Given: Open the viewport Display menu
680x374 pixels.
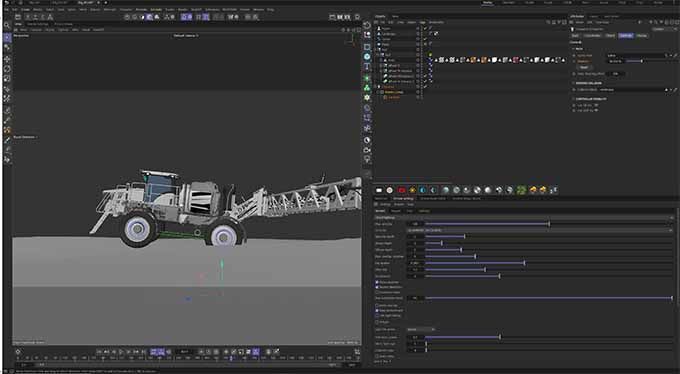Looking at the screenshot, I should 50,30.
